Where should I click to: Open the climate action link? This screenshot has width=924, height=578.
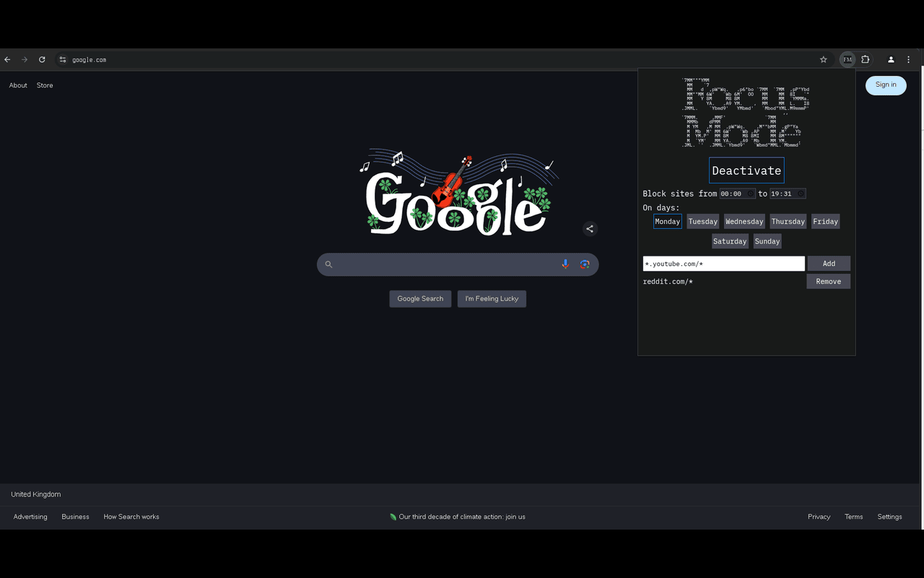point(458,517)
